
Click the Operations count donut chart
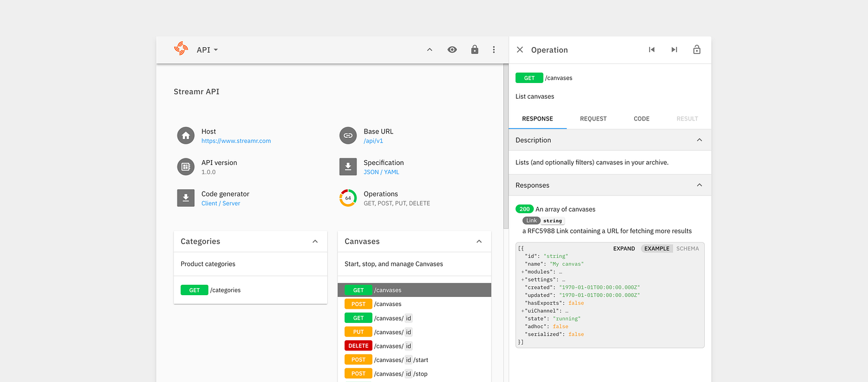(x=348, y=198)
